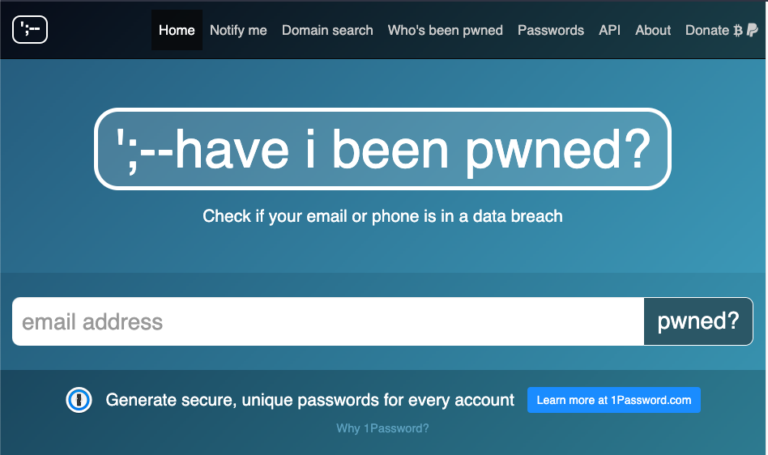Go to the Notify me page

[x=238, y=30]
